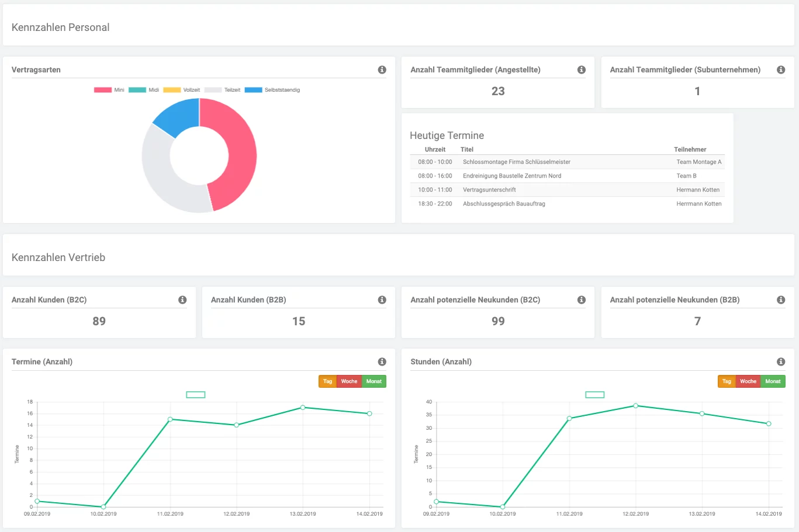
Task: Switch Termine chart to Monat view
Action: [x=374, y=381]
